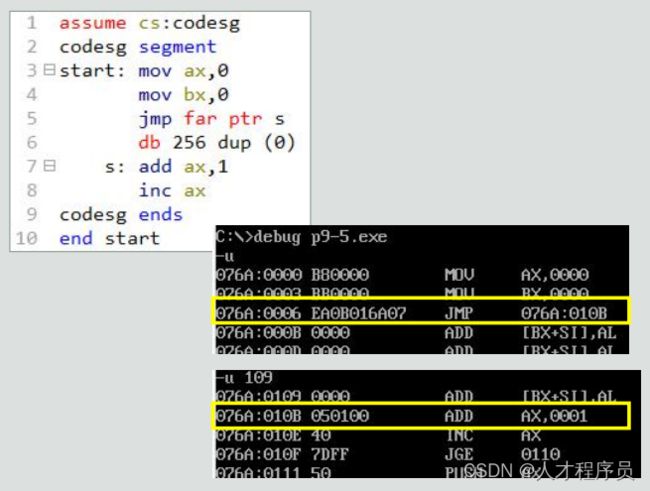Click the '-u 109' command line
The image size is (650, 491).
pyautogui.click(x=244, y=378)
